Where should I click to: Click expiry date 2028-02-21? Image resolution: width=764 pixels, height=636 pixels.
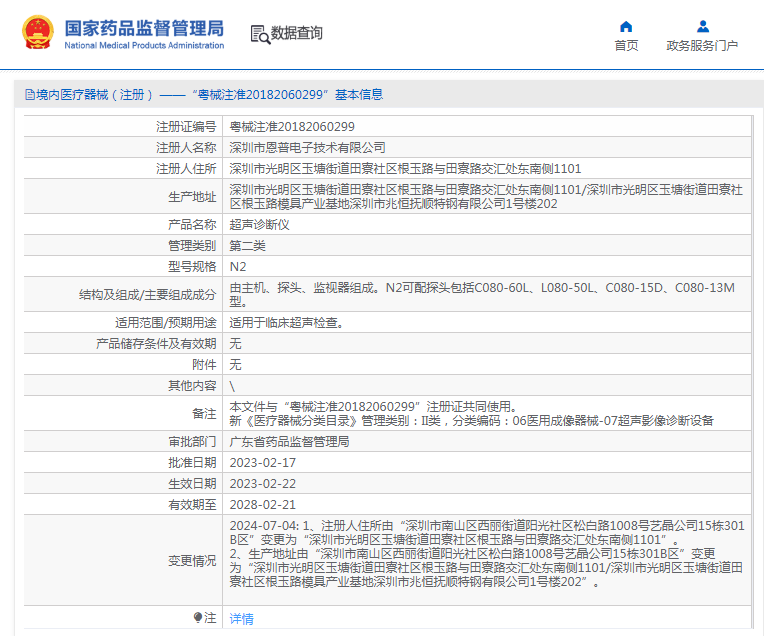pyautogui.click(x=263, y=504)
